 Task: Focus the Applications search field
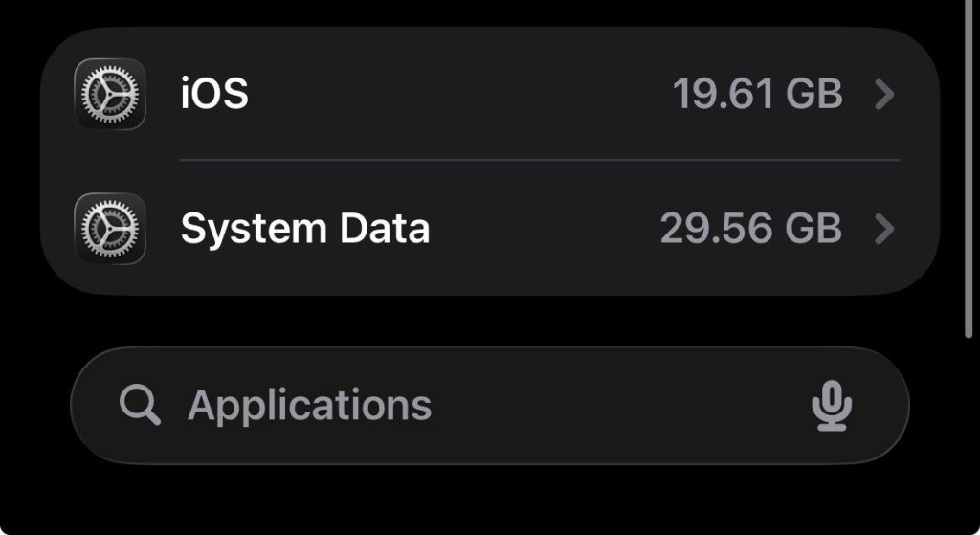click(488, 405)
